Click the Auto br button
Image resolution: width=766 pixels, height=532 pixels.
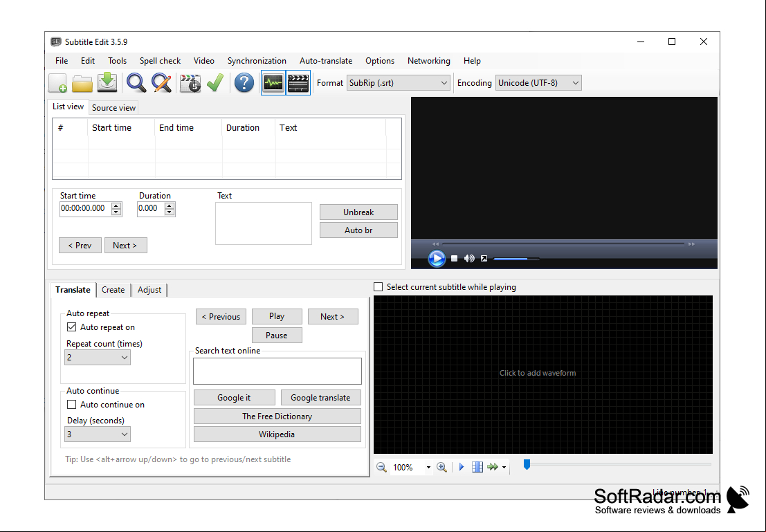click(358, 230)
